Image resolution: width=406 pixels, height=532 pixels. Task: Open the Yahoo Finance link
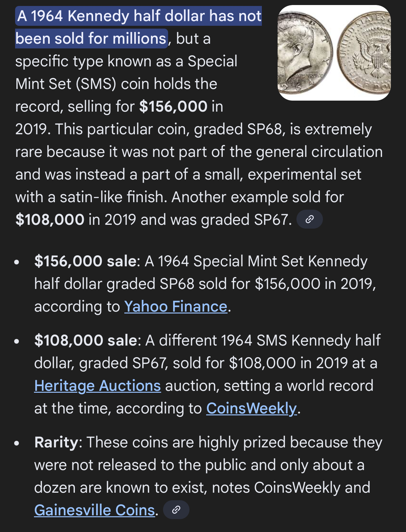click(x=176, y=307)
